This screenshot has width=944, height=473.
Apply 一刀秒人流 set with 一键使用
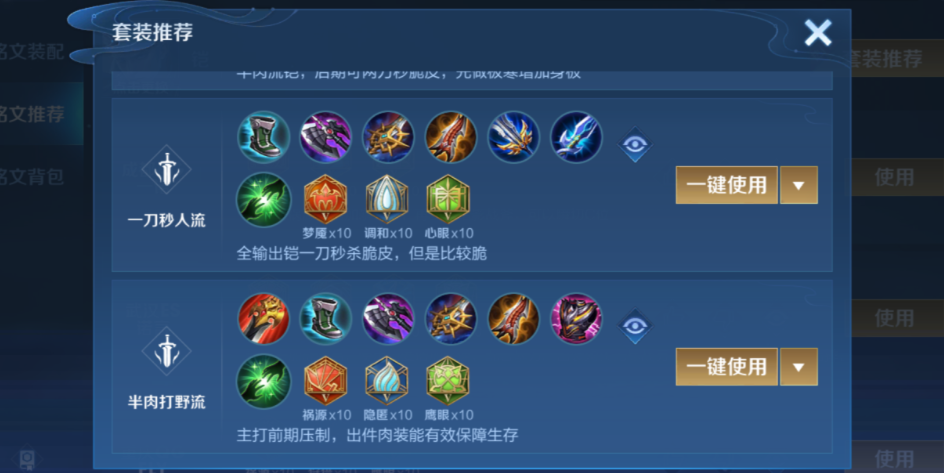point(727,185)
